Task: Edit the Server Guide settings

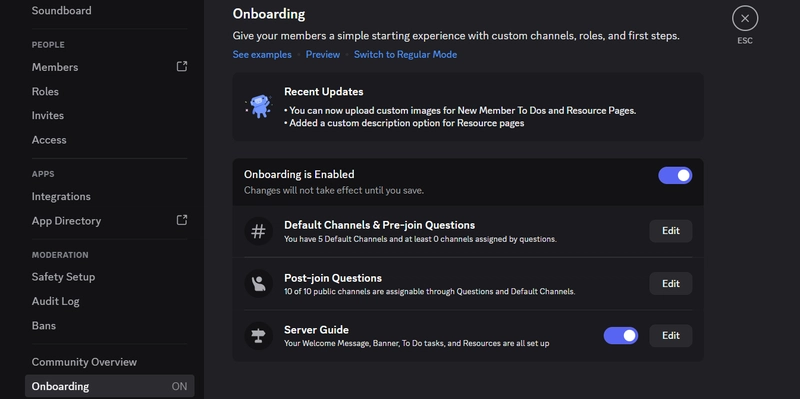Action: (670, 336)
